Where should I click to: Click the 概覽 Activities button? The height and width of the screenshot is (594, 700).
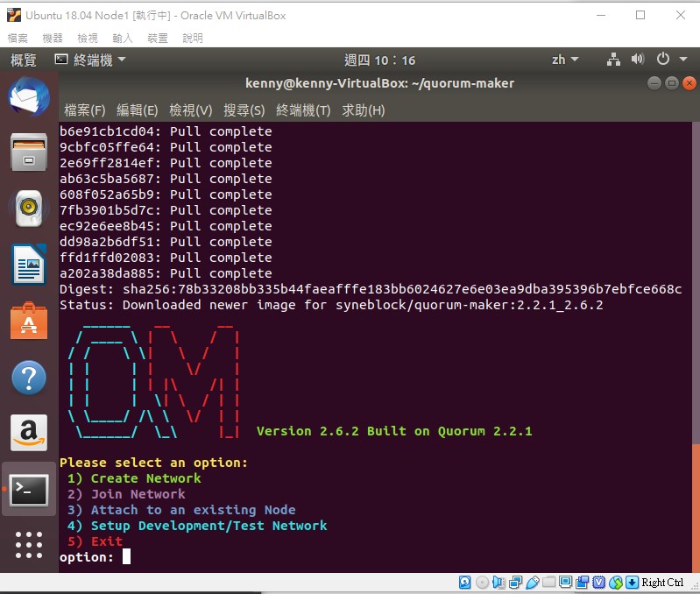click(24, 60)
